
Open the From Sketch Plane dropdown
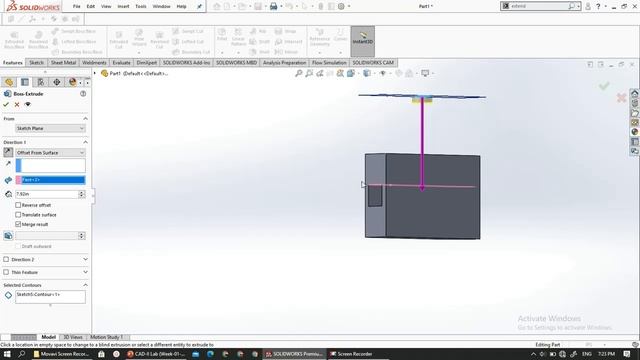[50, 128]
